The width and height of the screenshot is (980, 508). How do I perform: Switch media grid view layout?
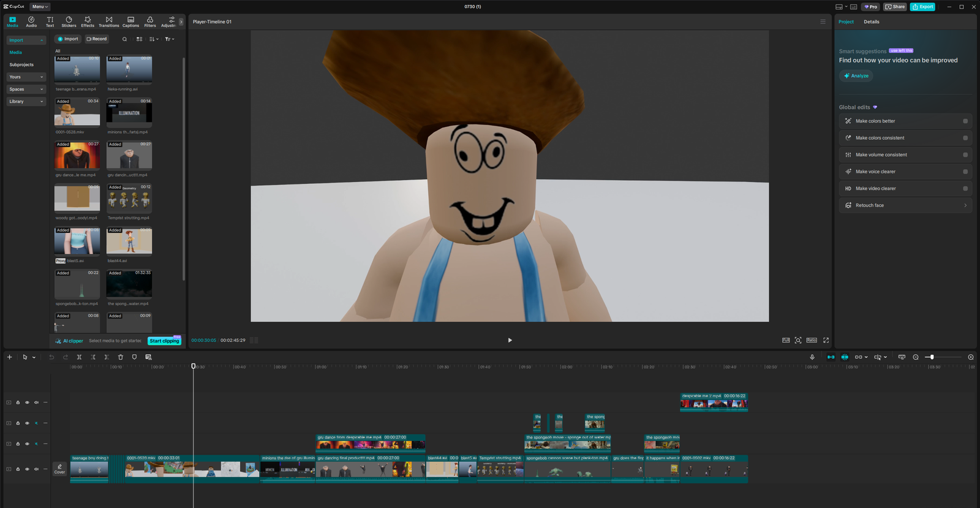tap(140, 39)
